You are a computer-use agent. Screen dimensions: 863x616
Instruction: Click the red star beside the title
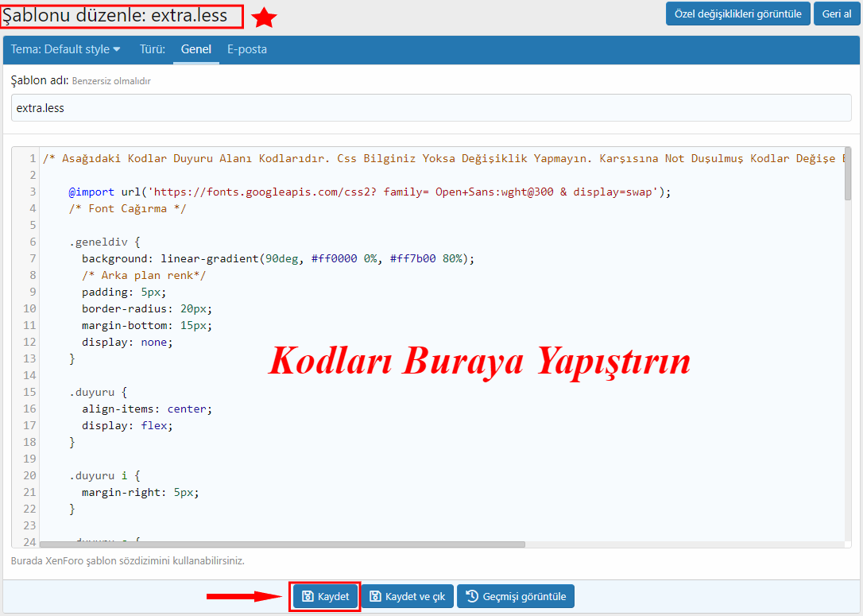coord(263,17)
